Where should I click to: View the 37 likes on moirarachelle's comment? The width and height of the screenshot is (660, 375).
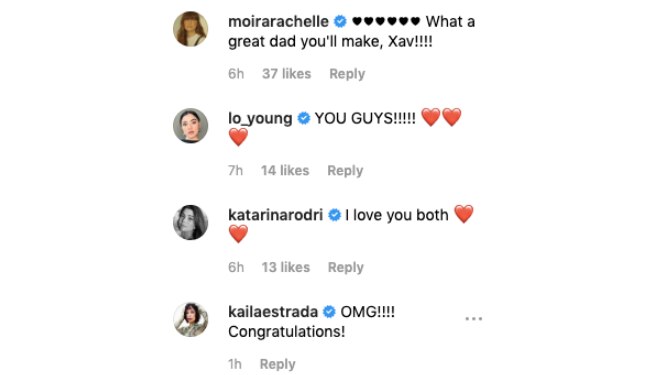pos(287,74)
